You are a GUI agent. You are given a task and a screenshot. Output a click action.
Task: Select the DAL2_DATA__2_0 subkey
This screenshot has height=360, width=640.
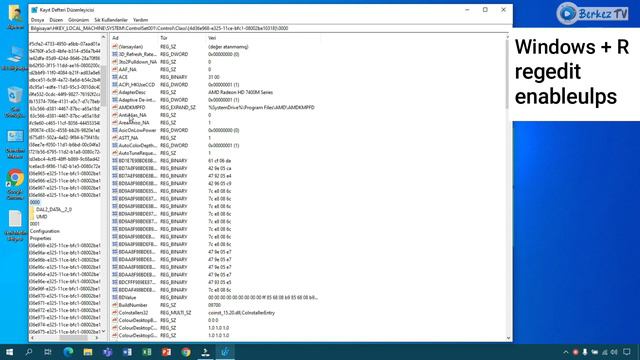(x=54, y=209)
